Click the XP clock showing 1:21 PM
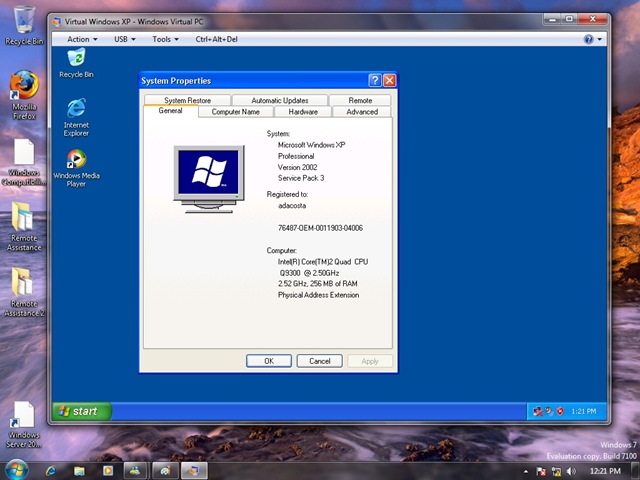The image size is (640, 480). 584,411
